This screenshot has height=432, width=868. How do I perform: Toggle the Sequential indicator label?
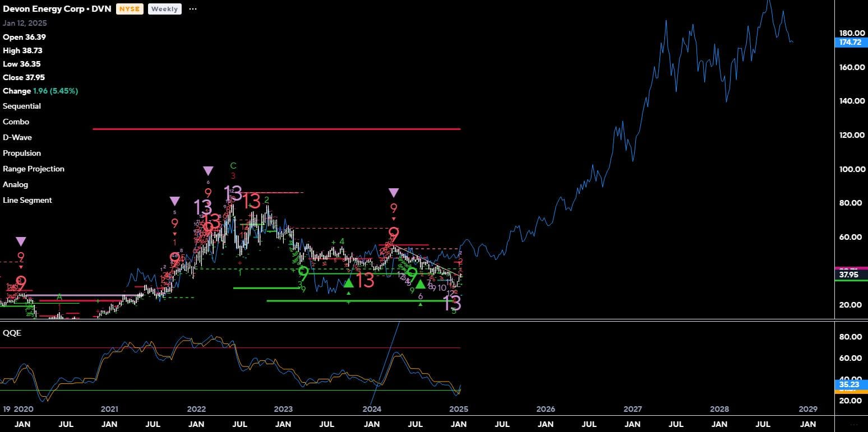click(22, 106)
